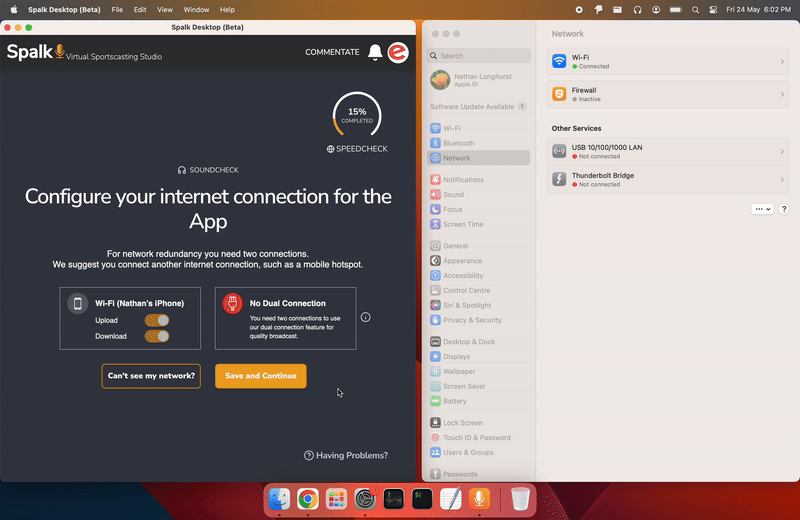Viewport: 800px width, 520px height.
Task: Click Save and Continue
Action: pyautogui.click(x=261, y=376)
